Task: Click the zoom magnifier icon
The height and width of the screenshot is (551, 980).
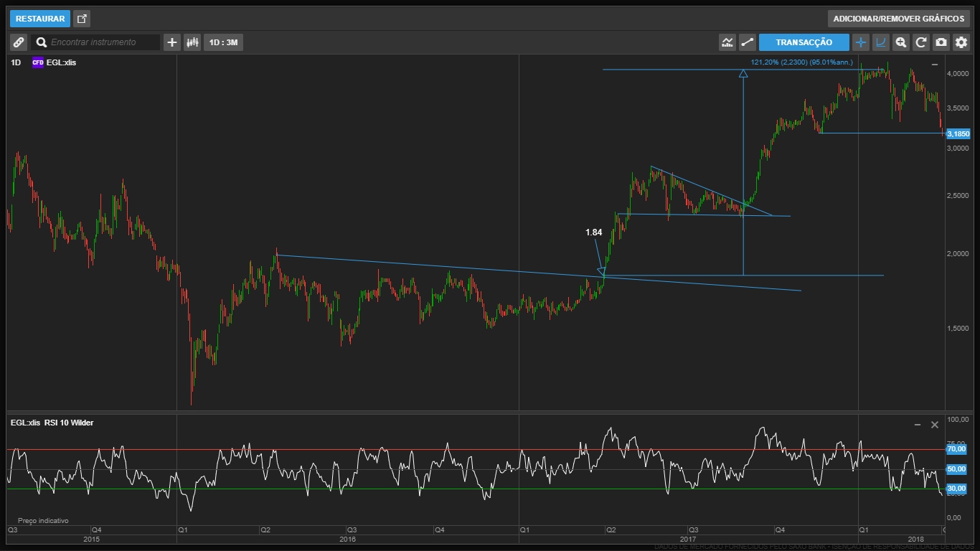Action: (901, 42)
